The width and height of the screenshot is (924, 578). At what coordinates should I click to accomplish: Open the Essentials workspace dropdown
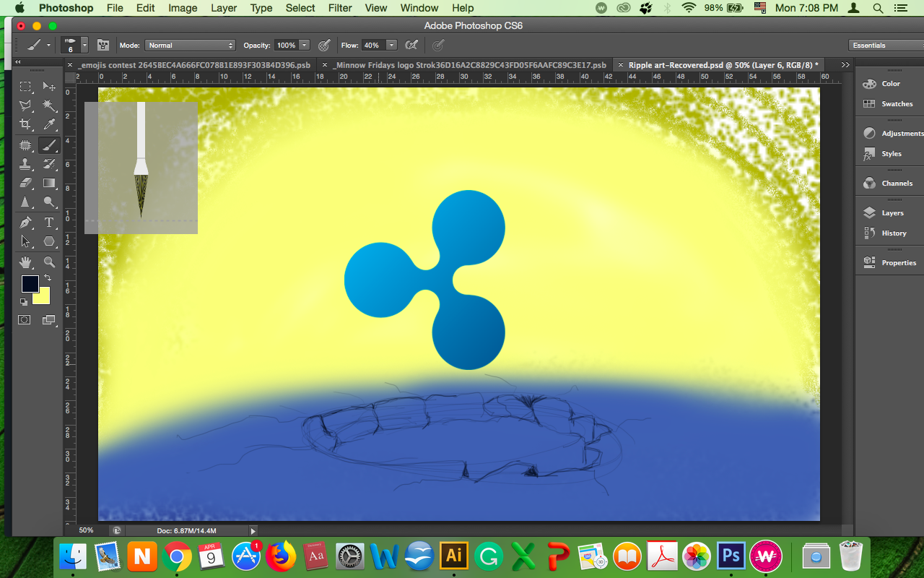click(886, 45)
